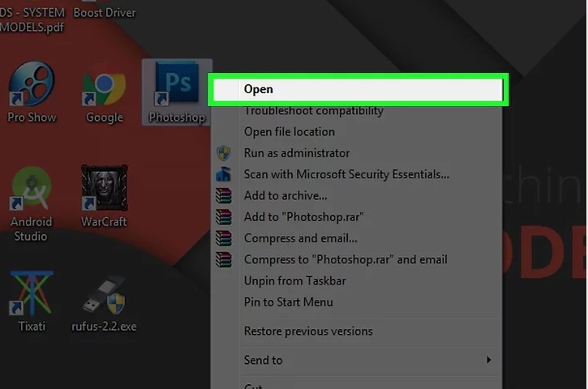This screenshot has height=389, width=588.
Task: Select Troubleshoot compatibility
Action: click(x=356, y=111)
